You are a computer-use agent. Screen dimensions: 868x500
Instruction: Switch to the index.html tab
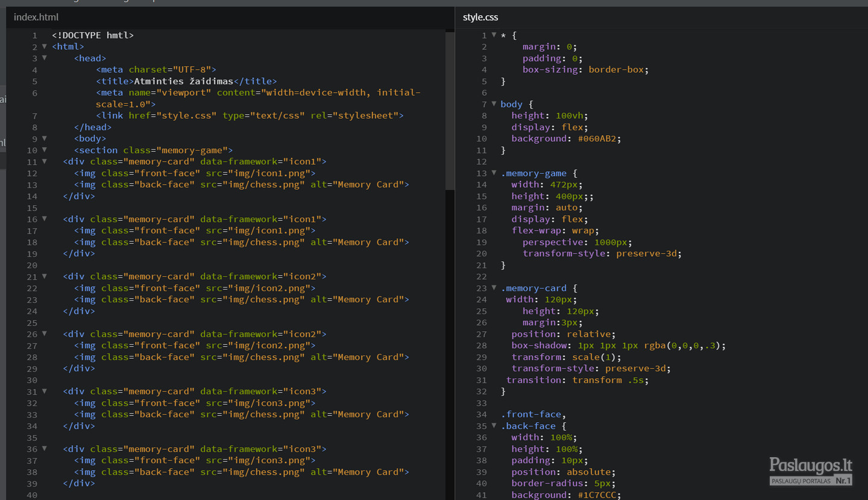(36, 17)
